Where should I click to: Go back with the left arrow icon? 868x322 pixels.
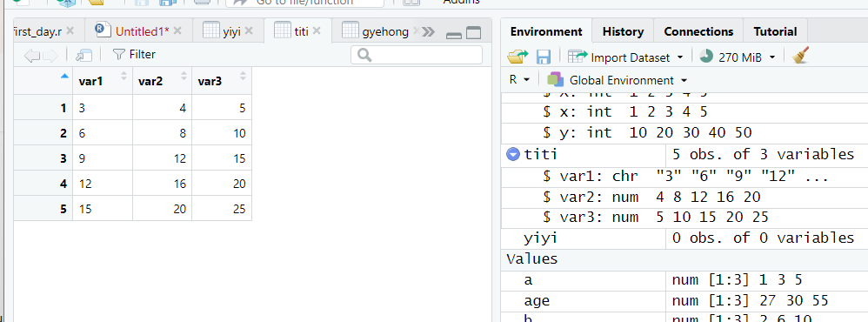tap(32, 55)
